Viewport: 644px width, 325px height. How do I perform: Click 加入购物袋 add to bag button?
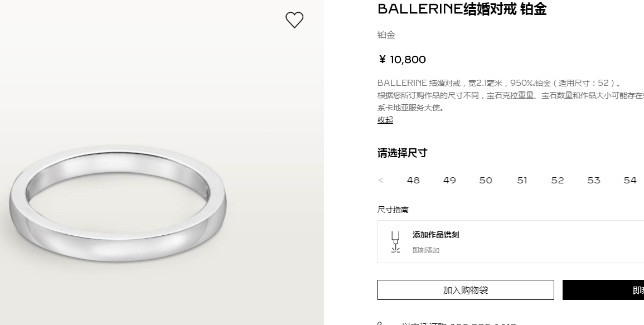466,290
